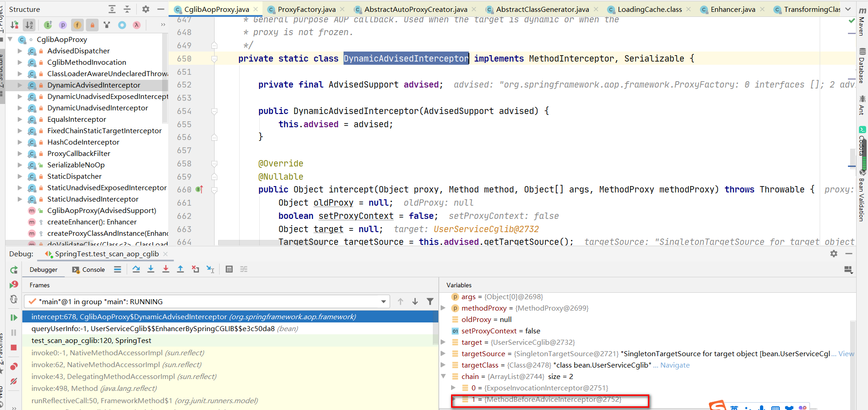Click Navigate link for targetClass variable

point(675,365)
